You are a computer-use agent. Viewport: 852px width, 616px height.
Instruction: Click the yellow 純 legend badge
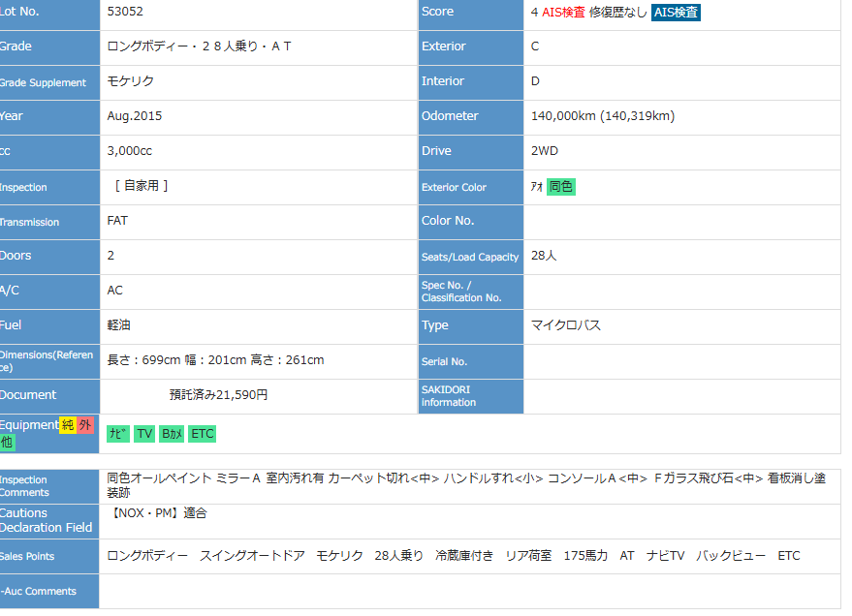click(x=68, y=425)
